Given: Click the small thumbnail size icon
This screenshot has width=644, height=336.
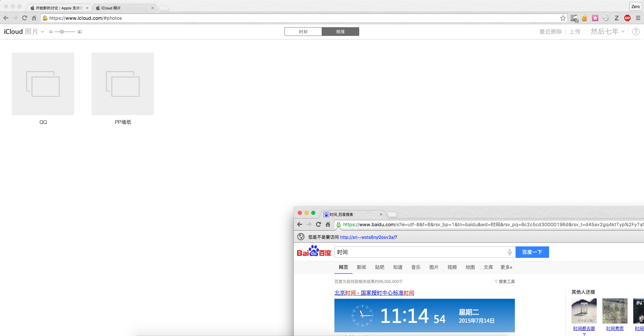Looking at the screenshot, I should pos(51,32).
